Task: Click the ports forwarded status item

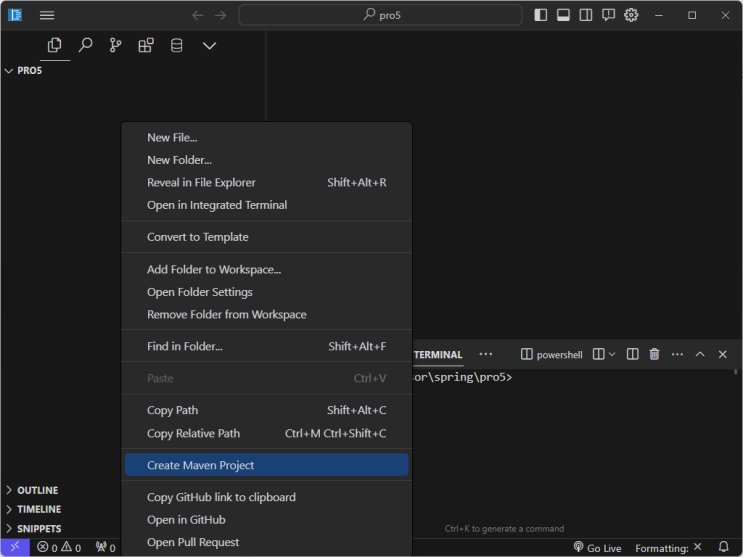Action: click(105, 548)
